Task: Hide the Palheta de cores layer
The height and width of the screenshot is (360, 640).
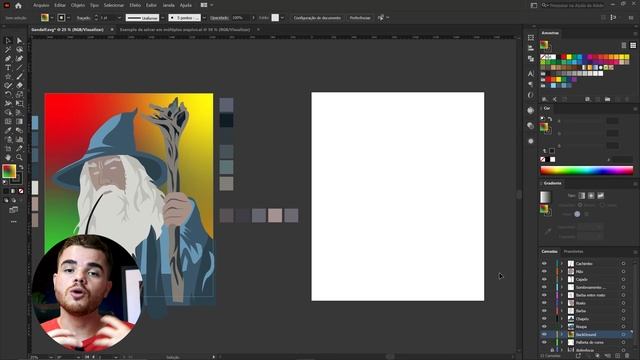Action: coord(544,342)
